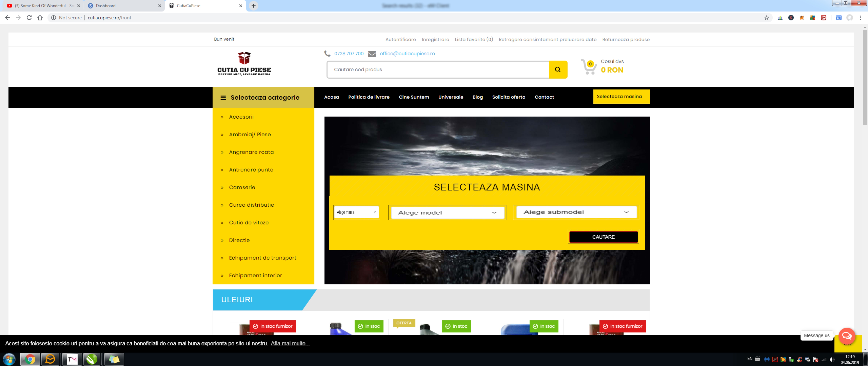Click the Chrome profile avatar icon
The image size is (868, 366).
pyautogui.click(x=850, y=18)
